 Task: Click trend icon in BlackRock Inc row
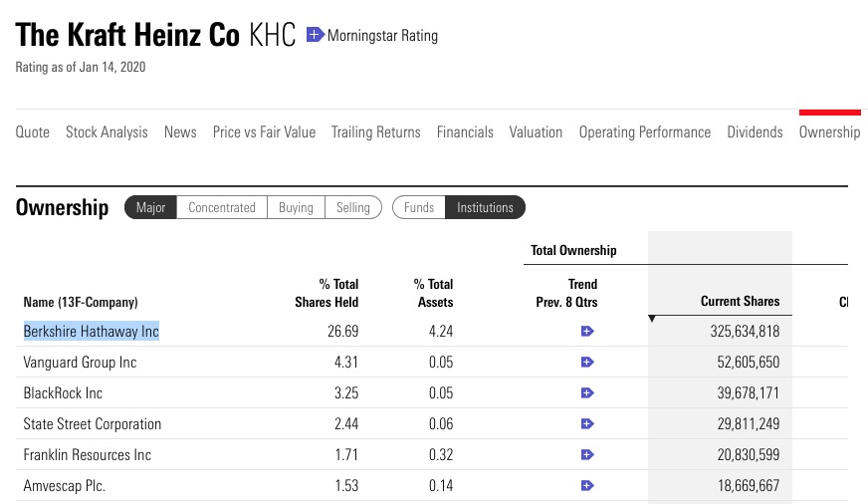[587, 393]
